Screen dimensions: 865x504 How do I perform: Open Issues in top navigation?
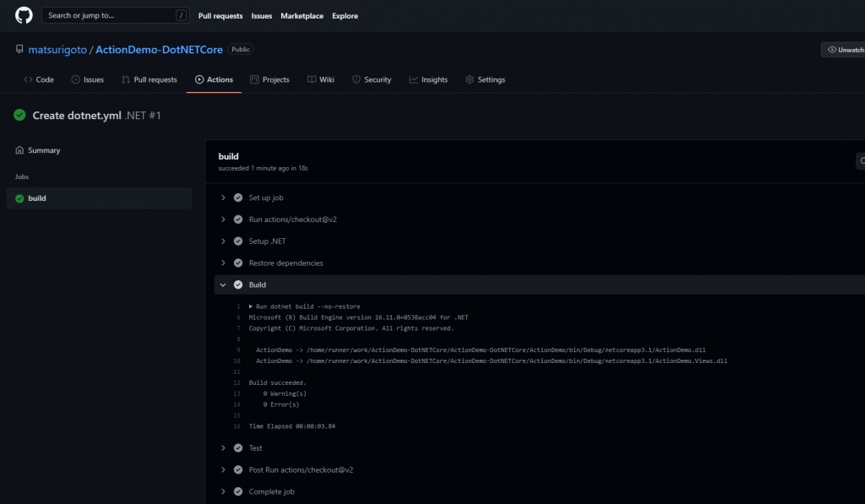[262, 16]
